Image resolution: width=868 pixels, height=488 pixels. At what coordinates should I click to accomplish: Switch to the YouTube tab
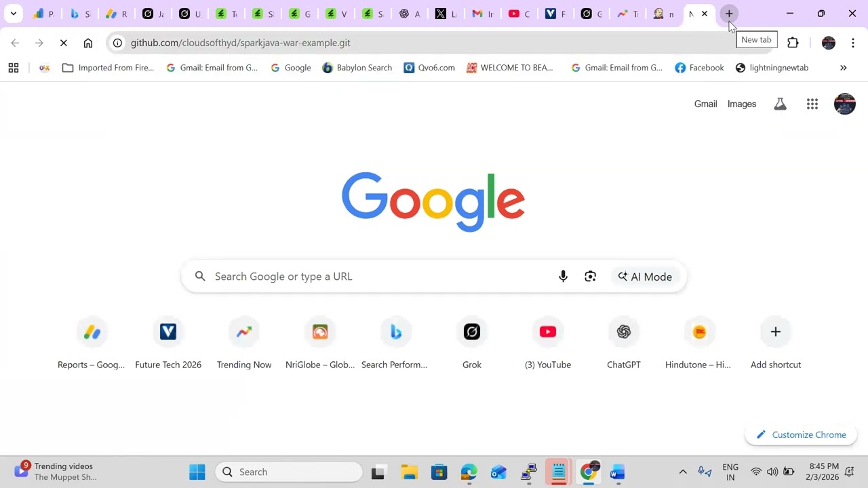pyautogui.click(x=519, y=14)
